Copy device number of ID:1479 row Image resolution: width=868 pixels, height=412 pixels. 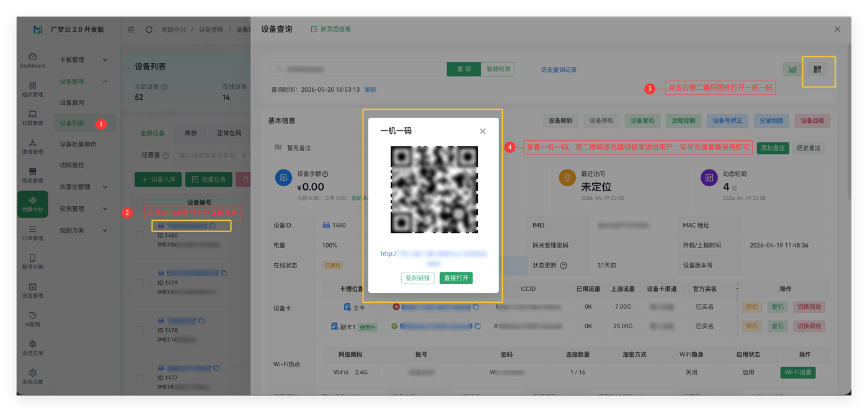coord(224,273)
